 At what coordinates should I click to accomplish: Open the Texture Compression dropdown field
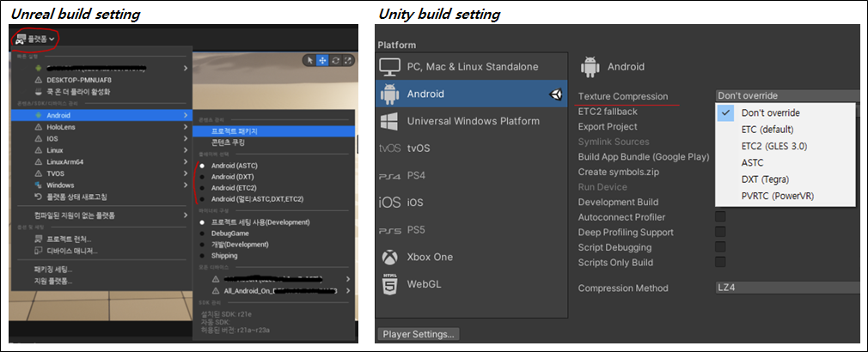(x=788, y=96)
